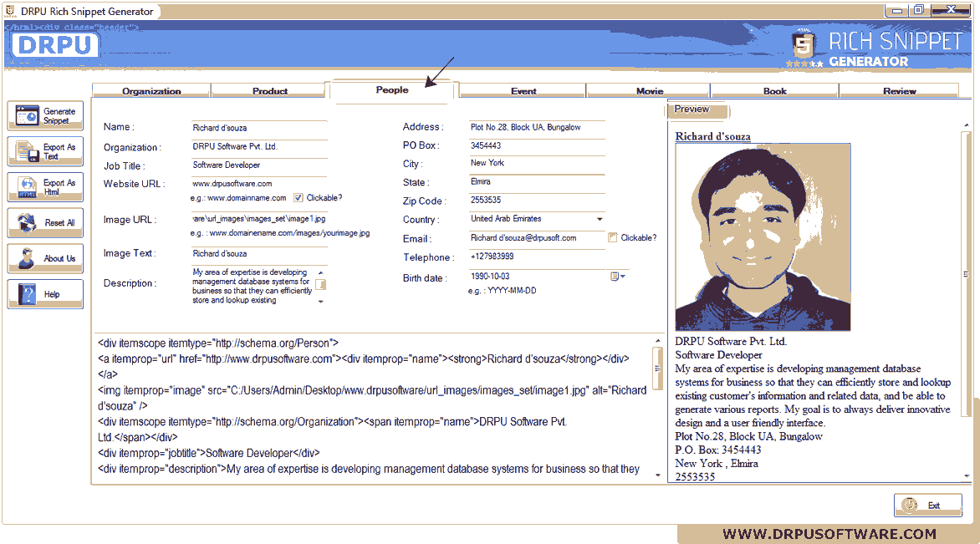
Task: Open the About Us icon
Action: point(28,258)
